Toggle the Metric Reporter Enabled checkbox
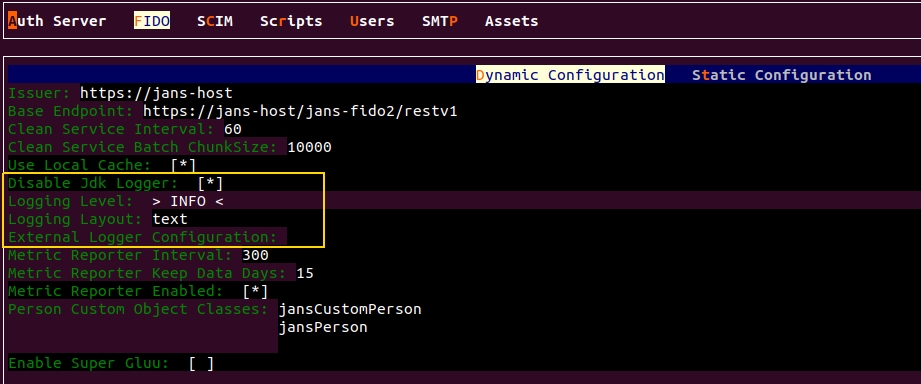 pyautogui.click(x=255, y=291)
